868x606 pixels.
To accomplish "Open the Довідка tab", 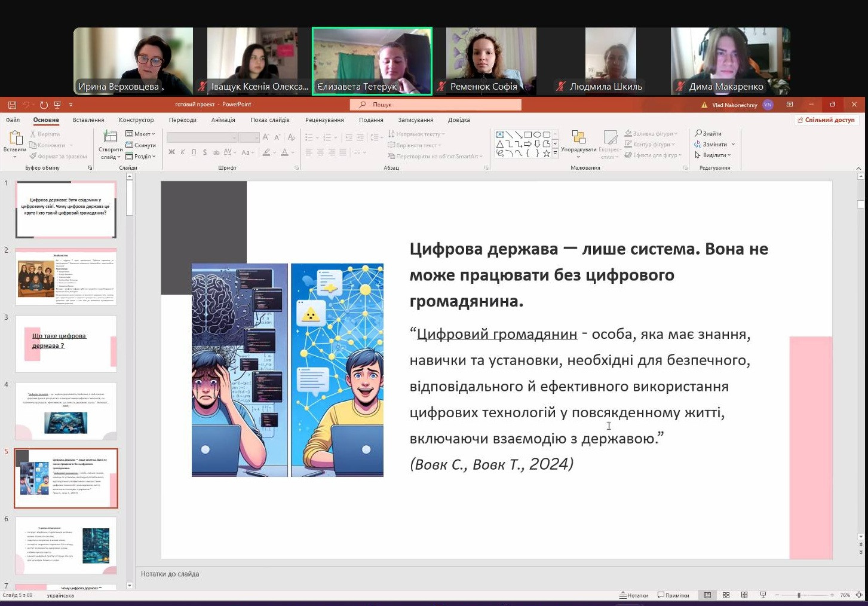I will [x=459, y=120].
